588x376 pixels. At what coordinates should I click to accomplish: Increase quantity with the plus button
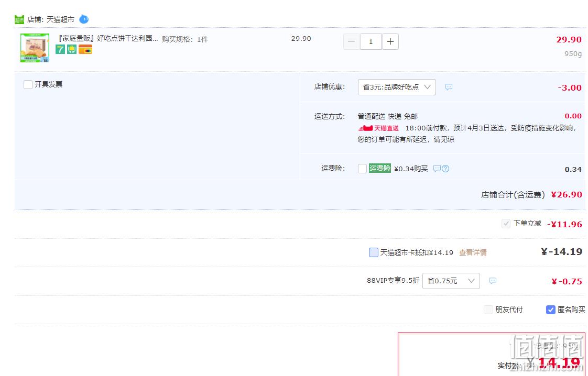(x=390, y=41)
